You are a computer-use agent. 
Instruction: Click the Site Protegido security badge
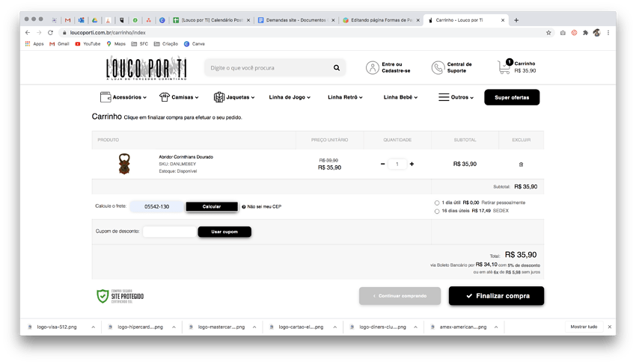tap(120, 296)
